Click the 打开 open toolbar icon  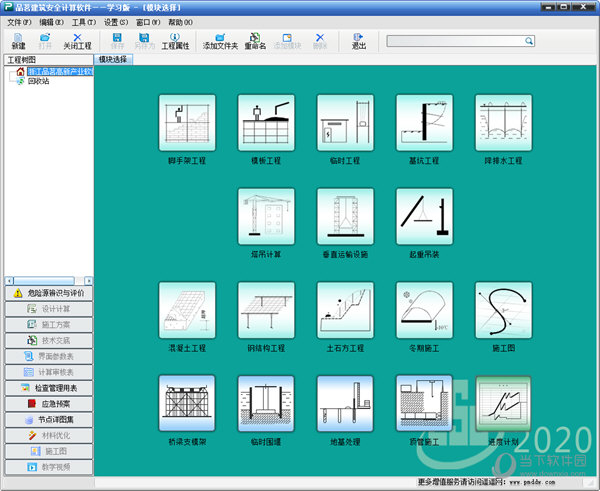point(45,41)
